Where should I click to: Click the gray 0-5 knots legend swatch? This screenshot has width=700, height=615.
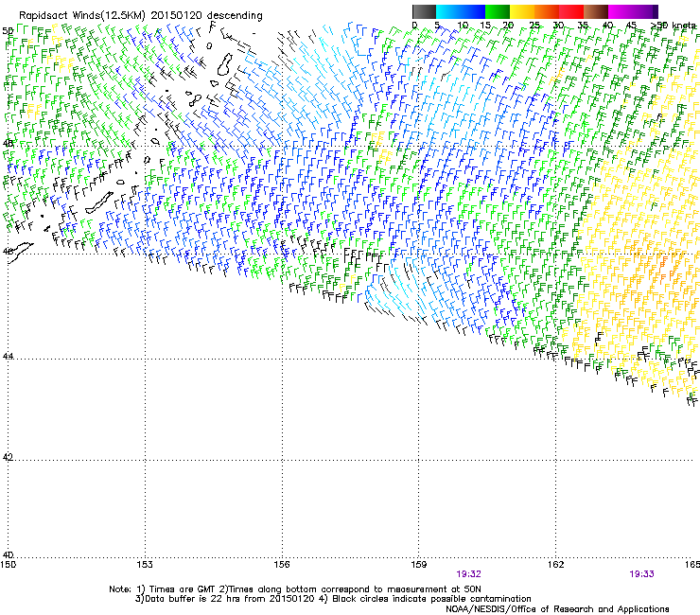424,11
